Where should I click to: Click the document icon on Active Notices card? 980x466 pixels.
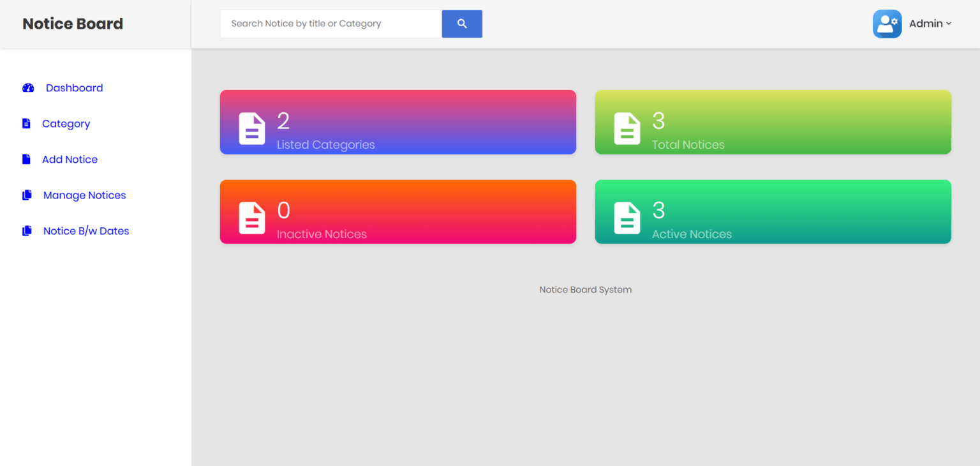click(627, 218)
